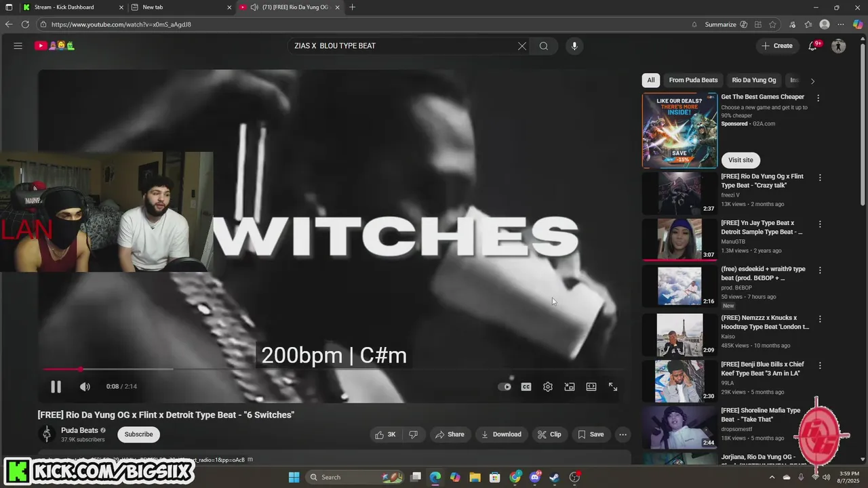
Task: Toggle theater mode view
Action: click(591, 387)
